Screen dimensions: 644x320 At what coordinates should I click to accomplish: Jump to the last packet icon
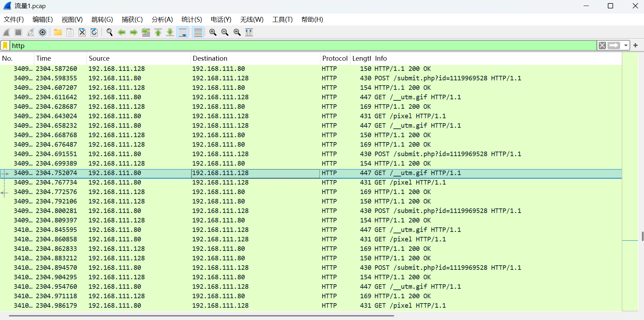click(x=170, y=32)
